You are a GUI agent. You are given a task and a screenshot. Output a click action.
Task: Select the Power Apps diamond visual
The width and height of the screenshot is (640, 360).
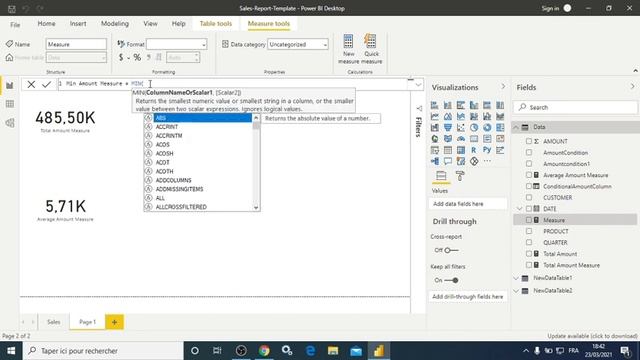[x=474, y=161]
